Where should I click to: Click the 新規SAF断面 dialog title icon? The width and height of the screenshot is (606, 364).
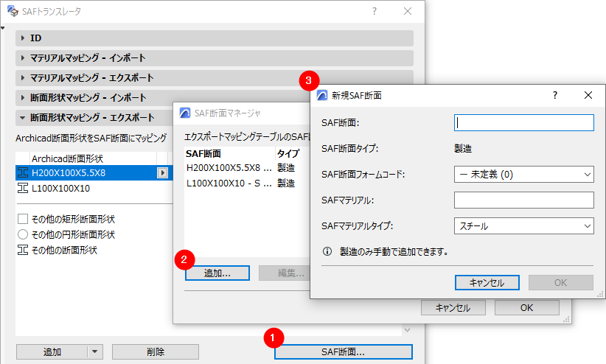point(322,95)
